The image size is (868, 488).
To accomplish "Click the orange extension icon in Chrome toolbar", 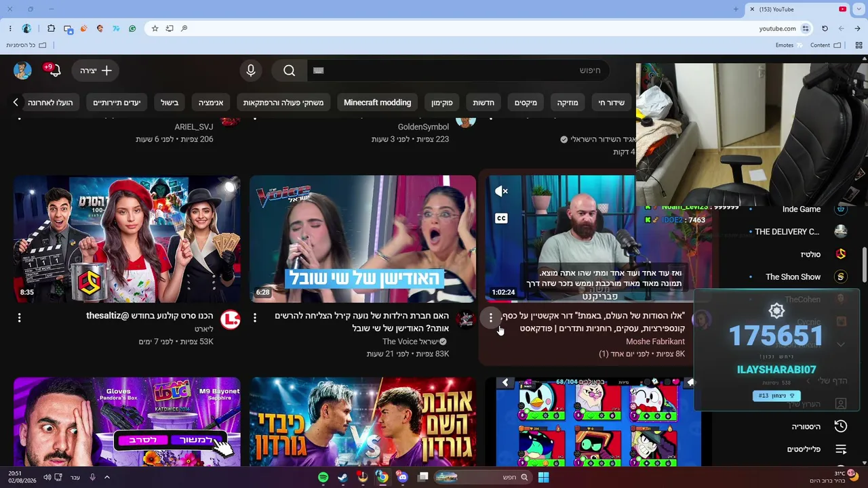I will 83,28.
